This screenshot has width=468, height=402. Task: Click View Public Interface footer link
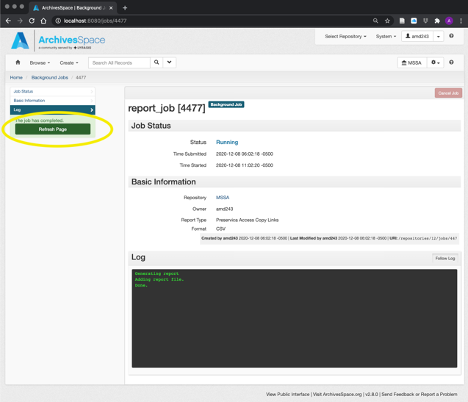tap(288, 394)
